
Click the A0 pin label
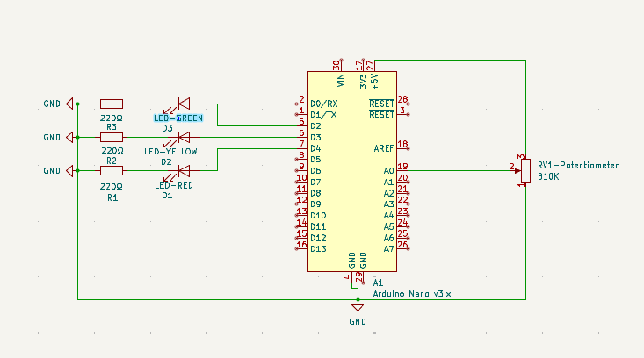click(389, 170)
